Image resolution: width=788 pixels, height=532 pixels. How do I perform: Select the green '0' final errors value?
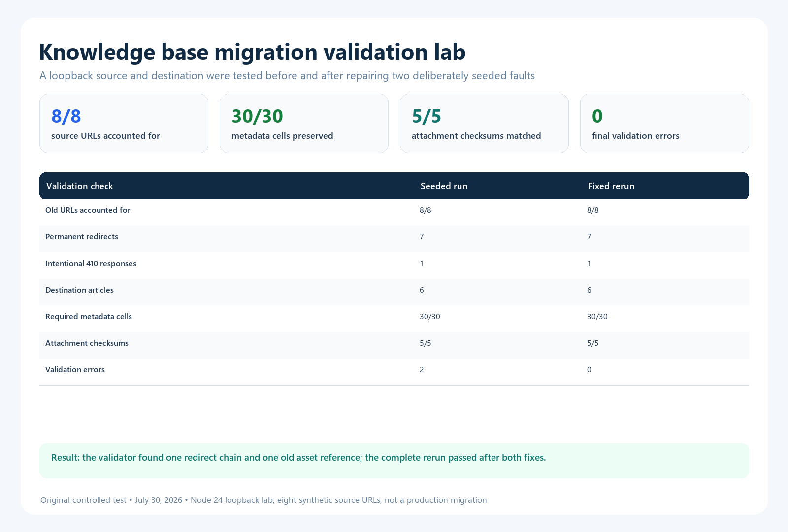pos(597,116)
